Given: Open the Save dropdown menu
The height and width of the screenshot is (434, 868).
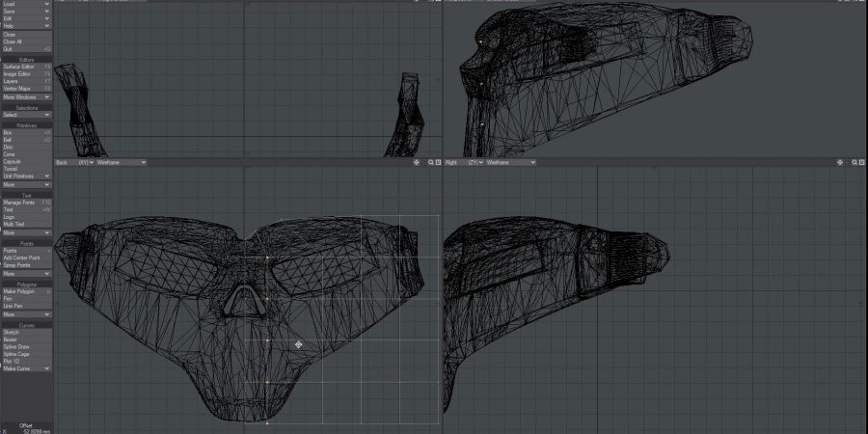Looking at the screenshot, I should pyautogui.click(x=26, y=11).
